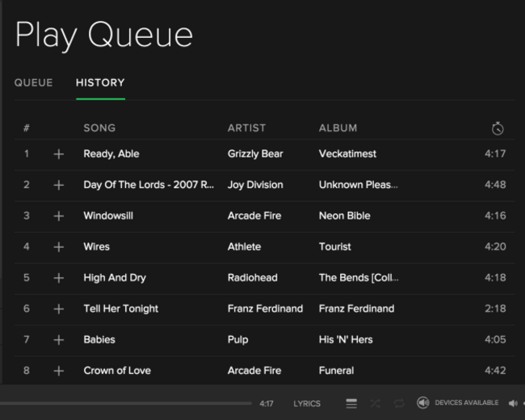Click total time 4:17 beside progress bar

pos(267,404)
